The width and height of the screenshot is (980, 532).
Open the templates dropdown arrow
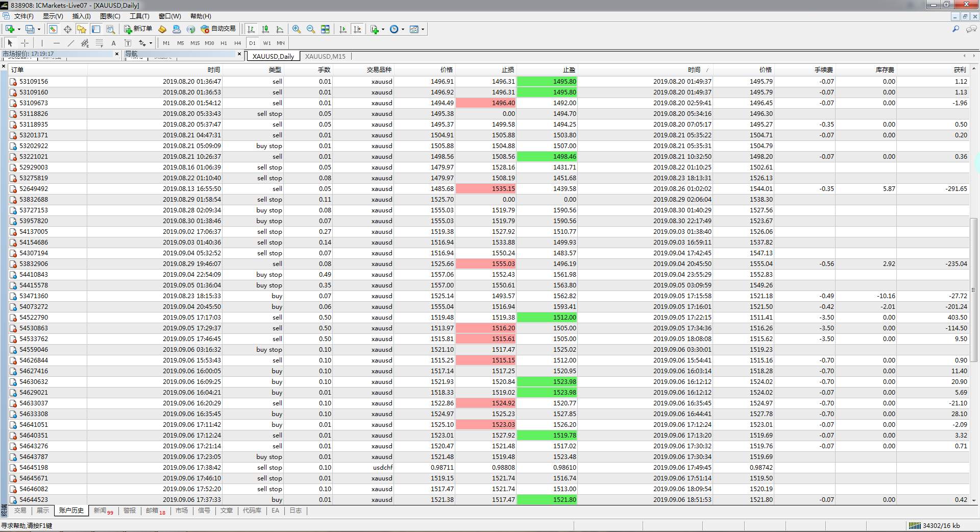click(x=423, y=30)
